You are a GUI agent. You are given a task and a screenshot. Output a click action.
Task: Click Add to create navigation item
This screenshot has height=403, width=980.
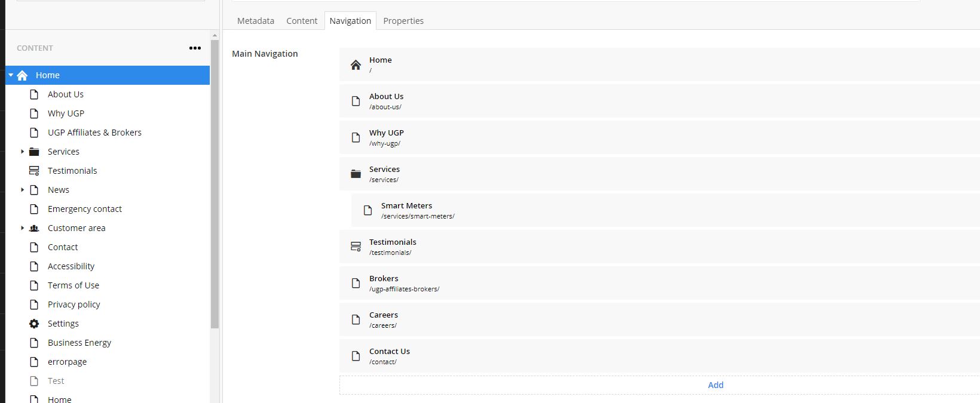715,385
